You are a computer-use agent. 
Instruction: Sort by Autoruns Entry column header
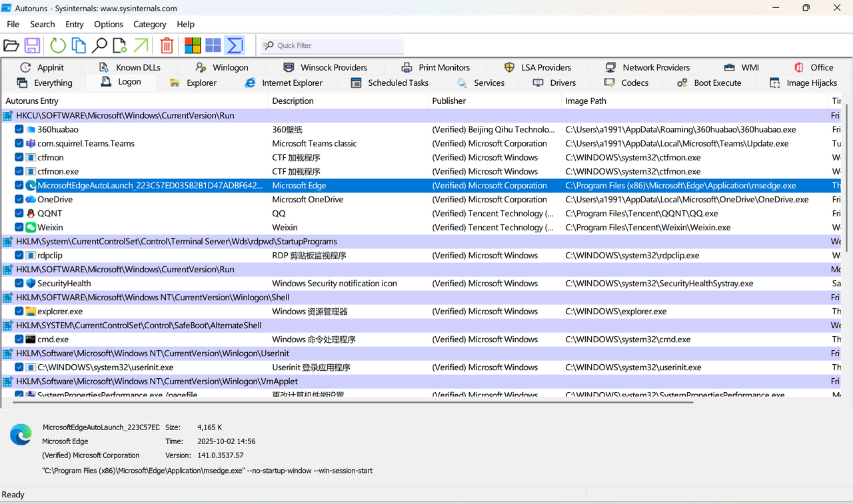[135, 101]
